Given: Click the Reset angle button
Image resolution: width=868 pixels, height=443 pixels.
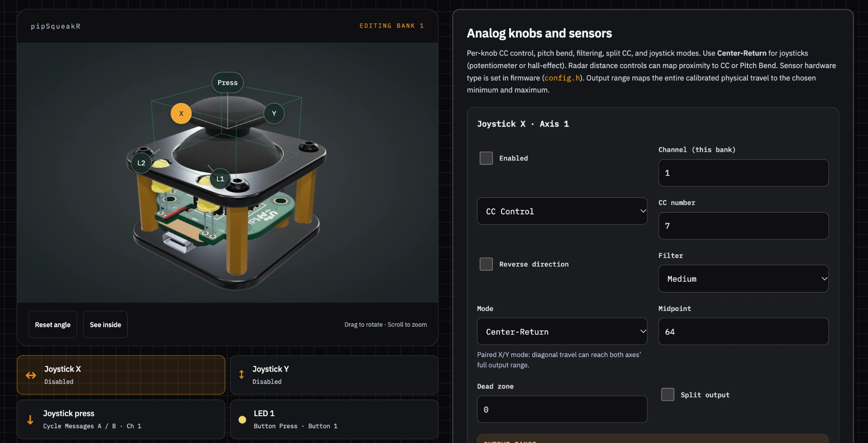Looking at the screenshot, I should (x=53, y=325).
